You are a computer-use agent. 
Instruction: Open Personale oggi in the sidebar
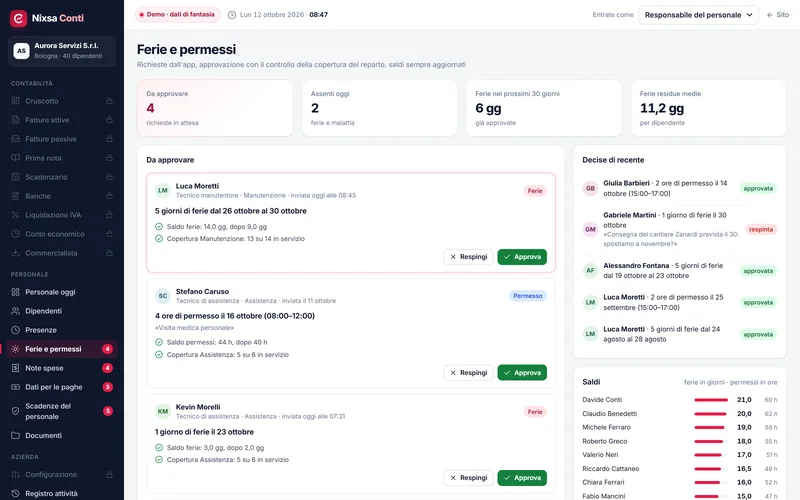coord(62,292)
